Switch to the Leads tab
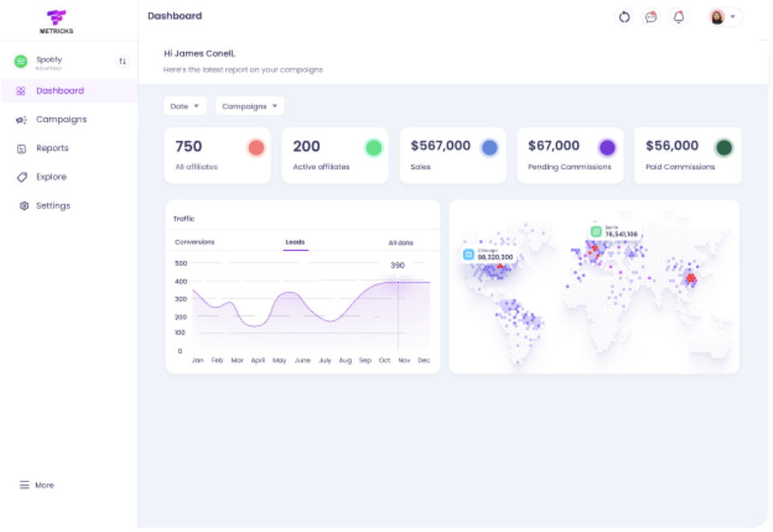 [295, 242]
